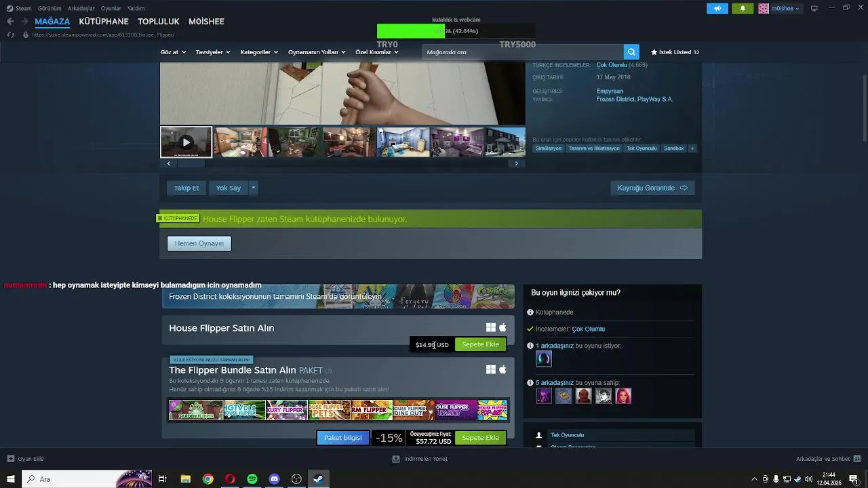Add House Flipper to cart with Sepete Ekle

point(480,344)
